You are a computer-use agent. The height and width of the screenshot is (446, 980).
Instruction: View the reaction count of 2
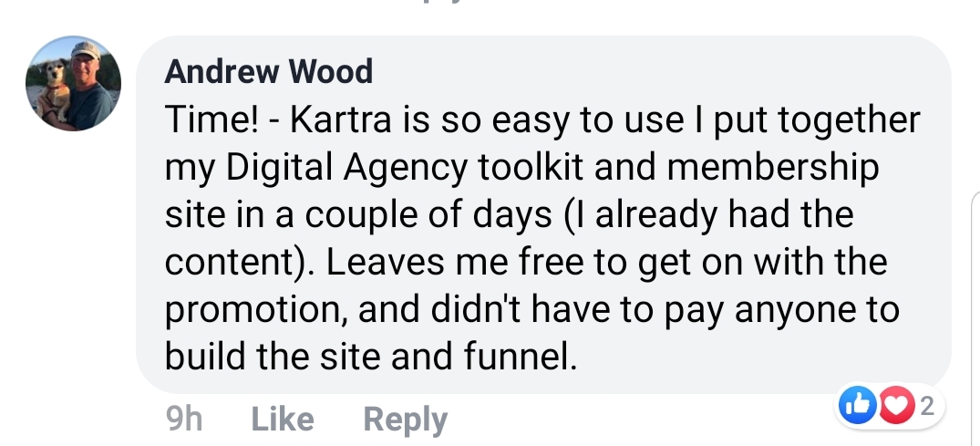pos(927,406)
